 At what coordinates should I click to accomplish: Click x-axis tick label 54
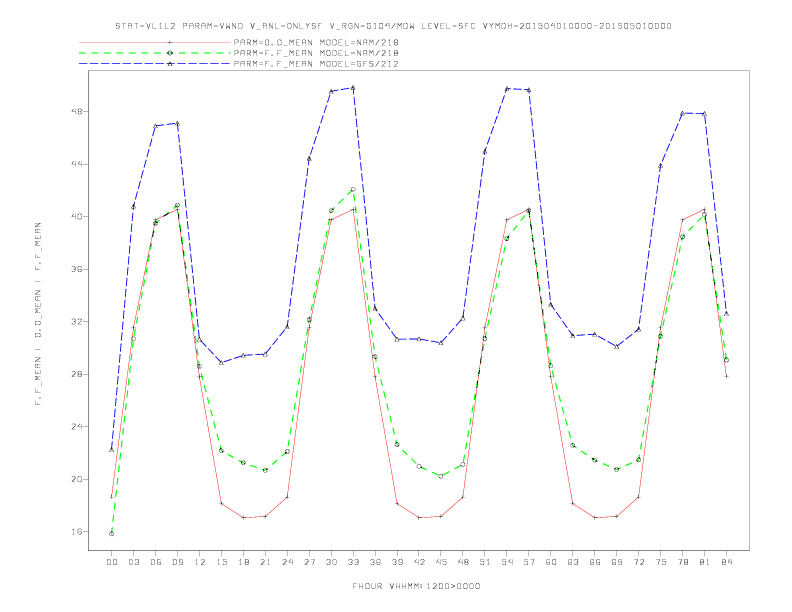pyautogui.click(x=507, y=562)
